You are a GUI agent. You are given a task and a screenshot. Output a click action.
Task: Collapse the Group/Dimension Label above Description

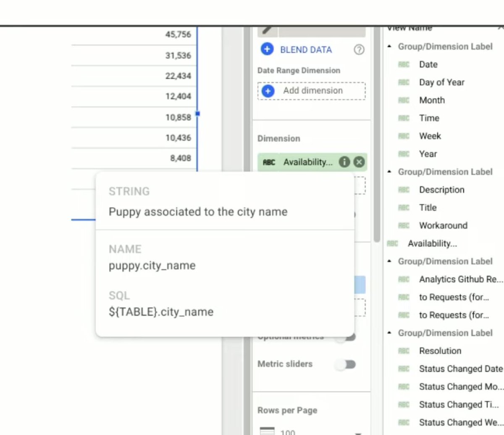389,172
